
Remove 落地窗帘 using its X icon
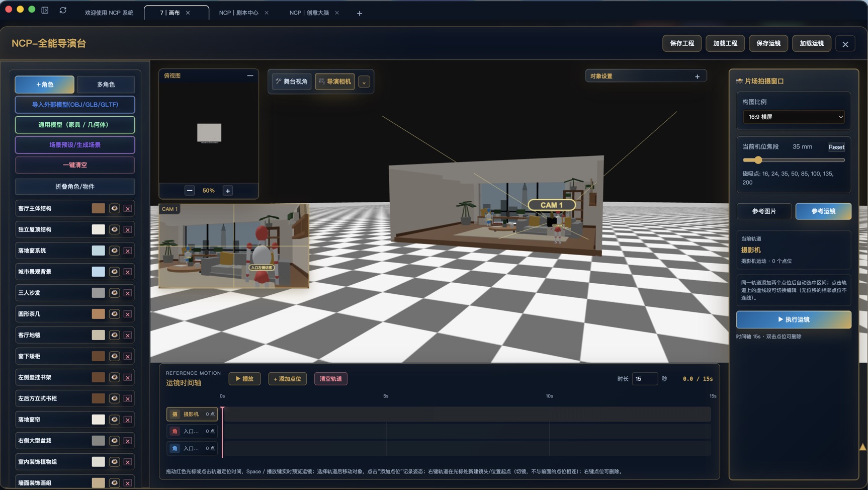(128, 420)
